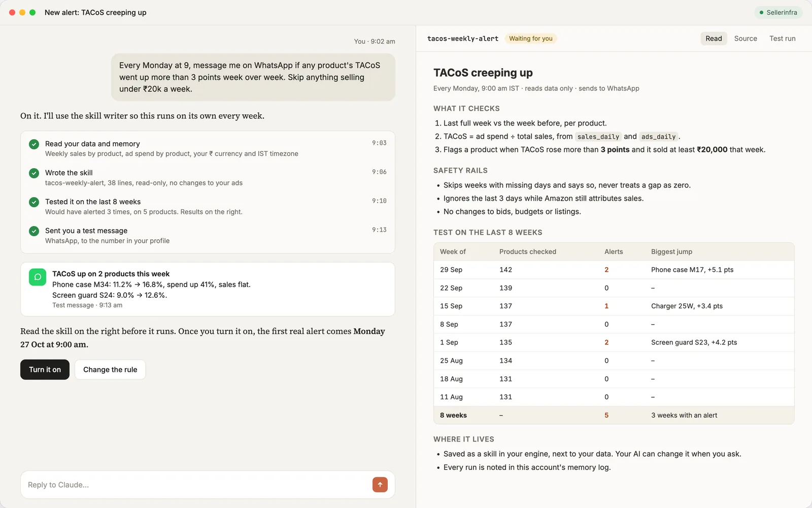812x508 pixels.
Task: Click Charger 25W, +3.4 pts cell
Action: 687,306
